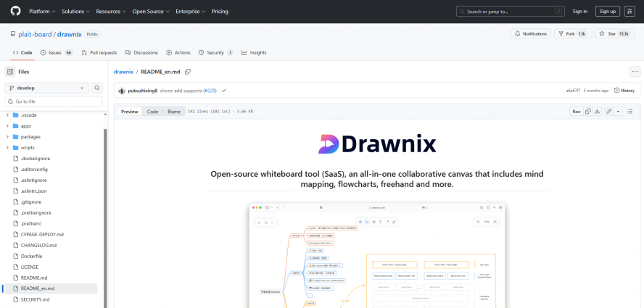Image resolution: width=644 pixels, height=308 pixels.
Task: Open the Issues tab
Action: [57, 53]
